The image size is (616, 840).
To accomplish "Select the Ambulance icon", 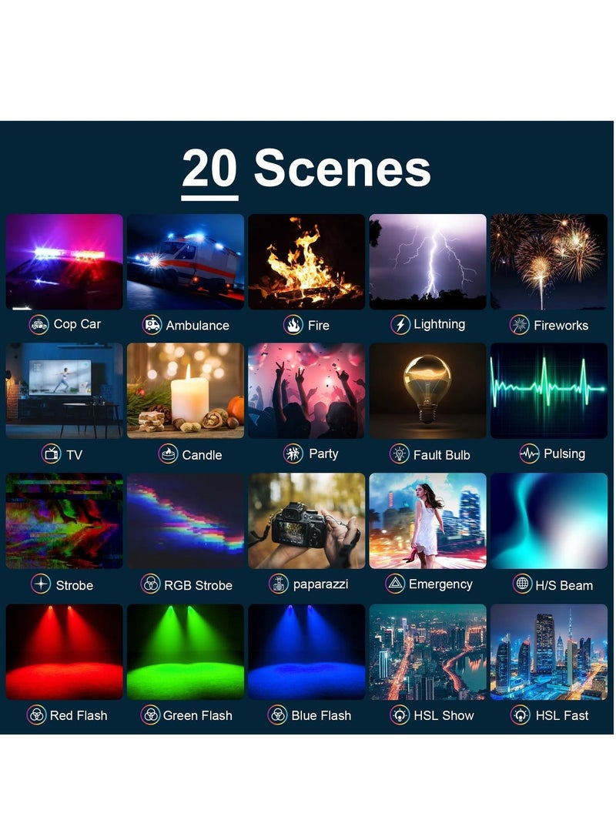I will pos(152,325).
